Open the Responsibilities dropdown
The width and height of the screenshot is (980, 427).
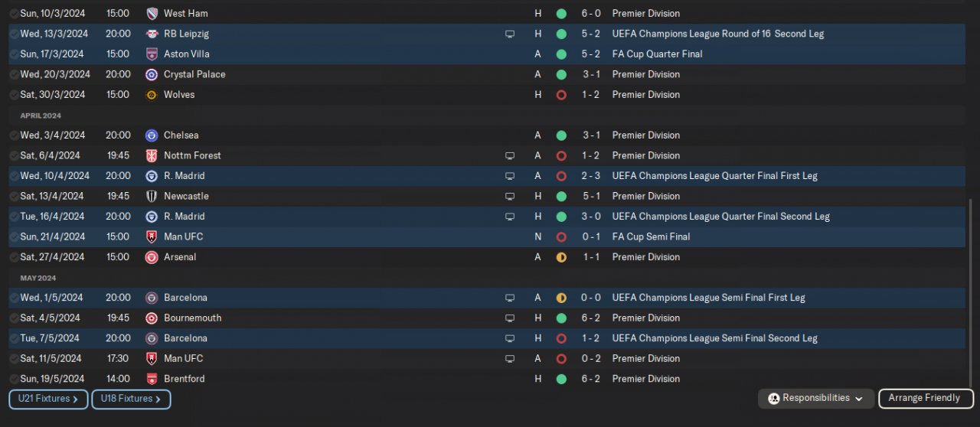816,399
